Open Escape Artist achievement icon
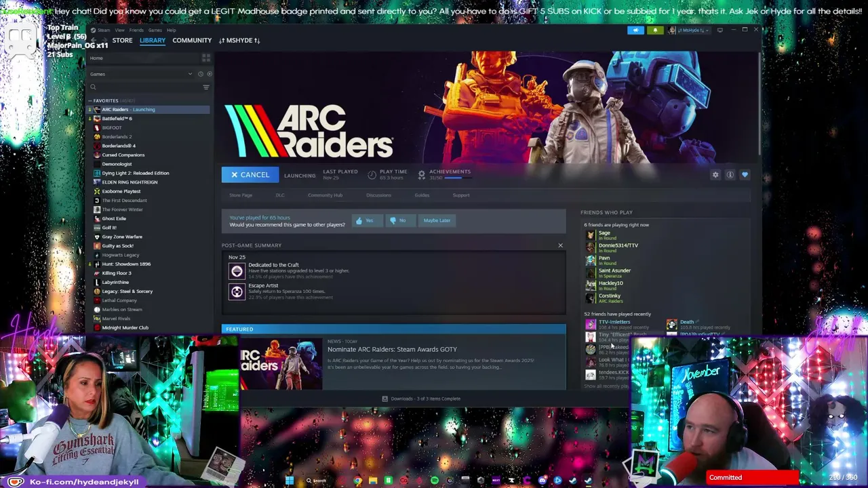This screenshot has width=868, height=488. (237, 291)
